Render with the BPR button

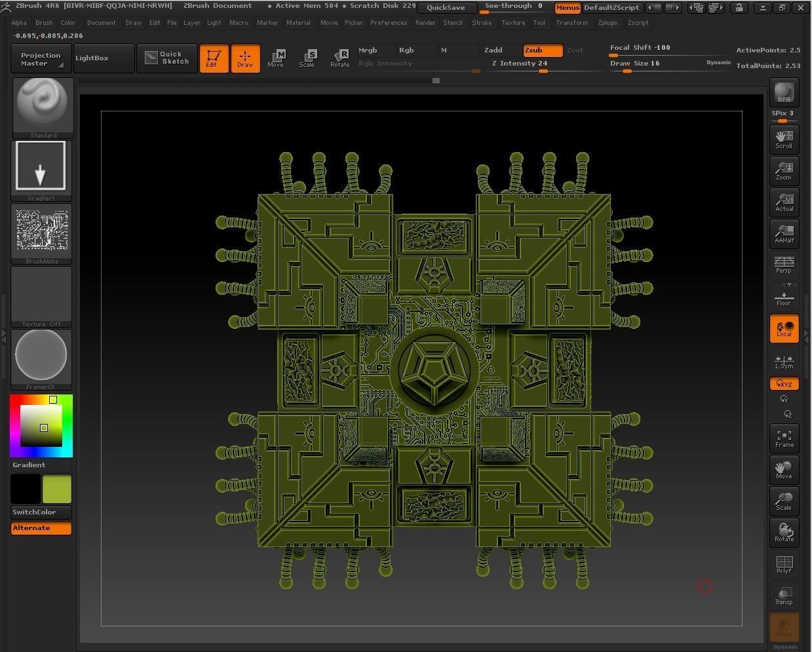click(x=784, y=92)
